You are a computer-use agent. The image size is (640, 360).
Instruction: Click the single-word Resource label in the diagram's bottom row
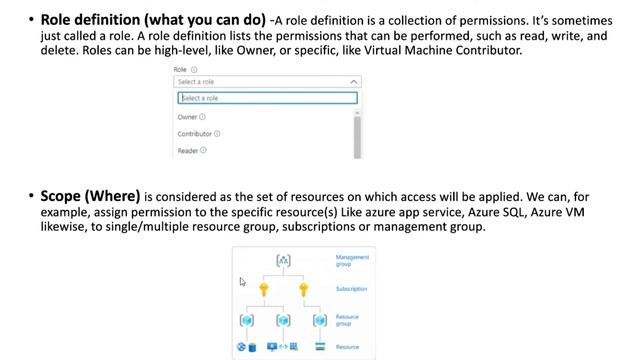(x=347, y=347)
